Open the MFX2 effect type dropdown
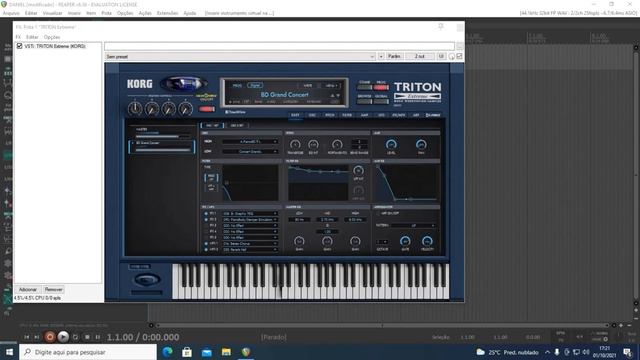 [x=250, y=249]
